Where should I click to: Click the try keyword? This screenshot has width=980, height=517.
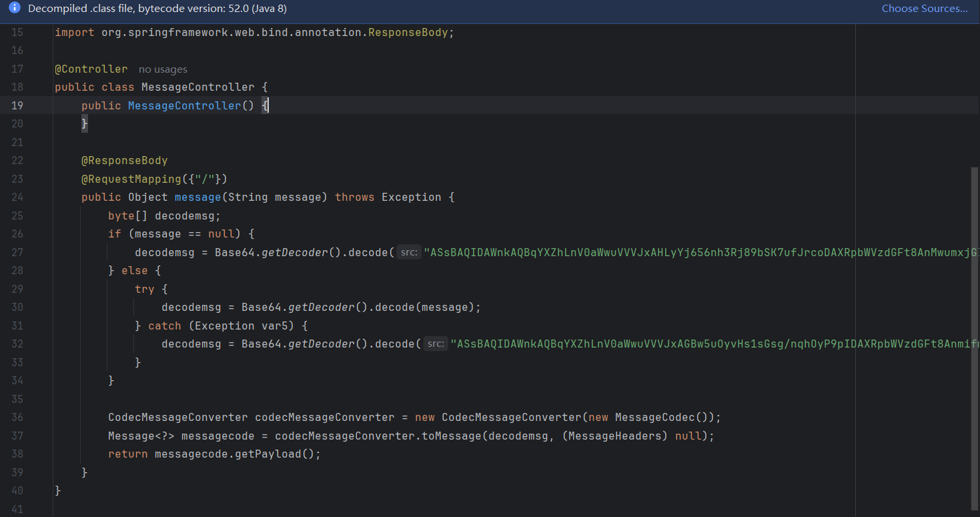tap(144, 289)
